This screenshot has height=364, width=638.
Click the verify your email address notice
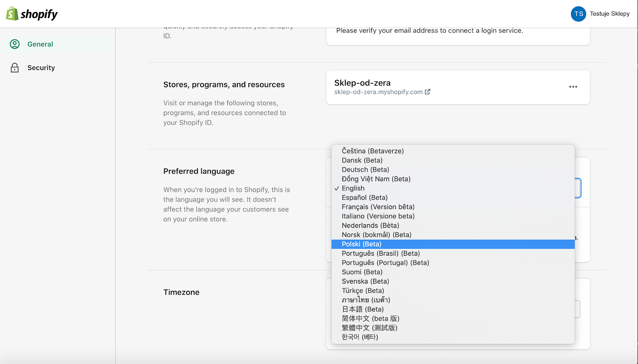tap(429, 31)
